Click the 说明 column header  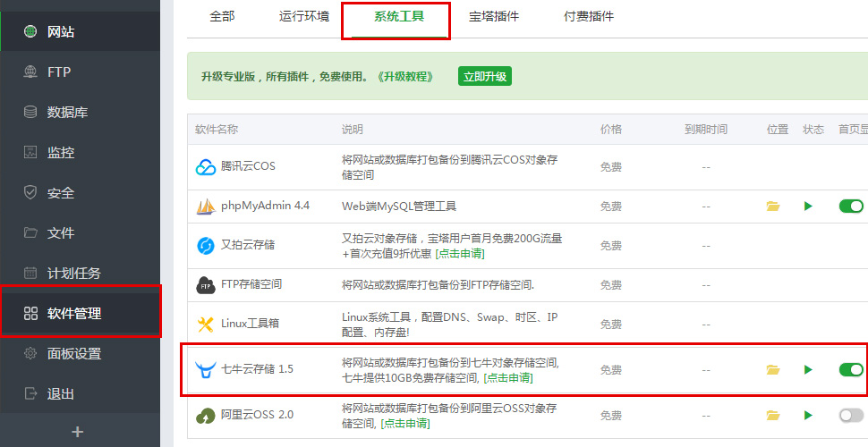click(x=352, y=130)
